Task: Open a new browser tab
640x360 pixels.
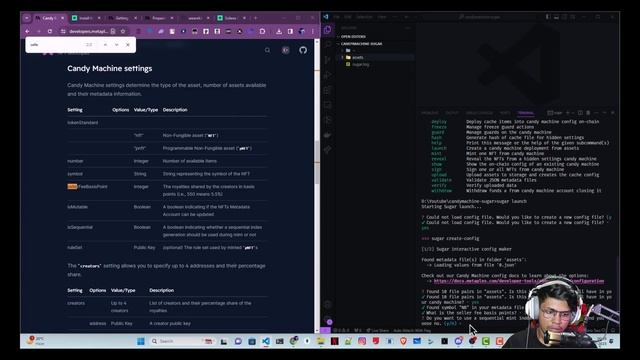Action: pyautogui.click(x=256, y=18)
